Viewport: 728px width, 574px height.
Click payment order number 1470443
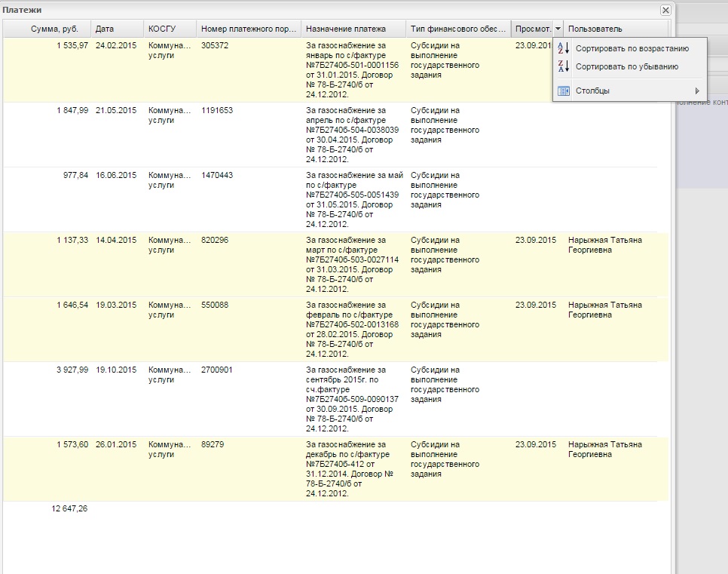click(x=217, y=175)
